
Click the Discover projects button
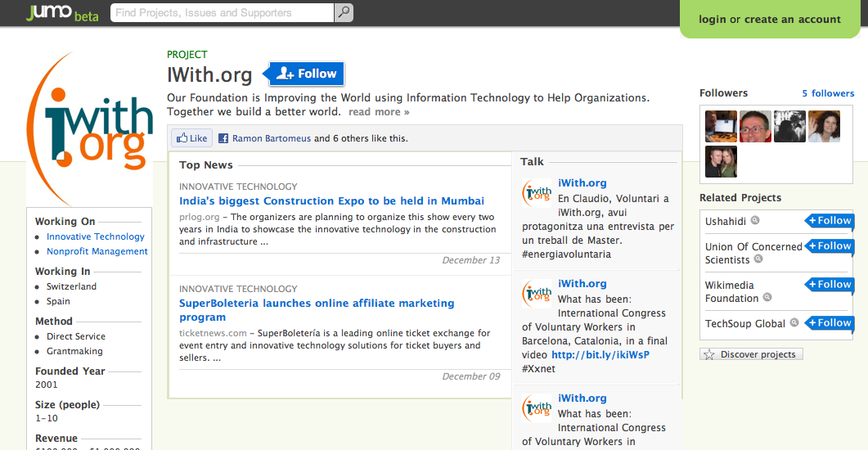(751, 354)
